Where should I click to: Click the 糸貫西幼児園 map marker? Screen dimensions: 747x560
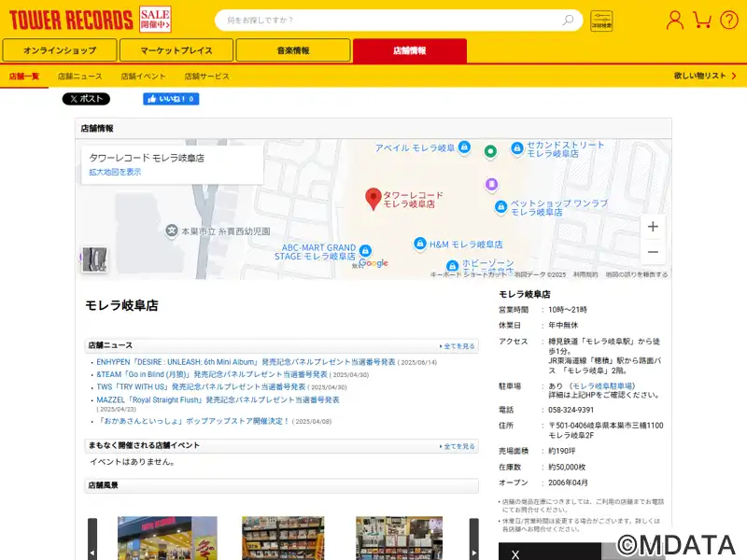(x=172, y=231)
